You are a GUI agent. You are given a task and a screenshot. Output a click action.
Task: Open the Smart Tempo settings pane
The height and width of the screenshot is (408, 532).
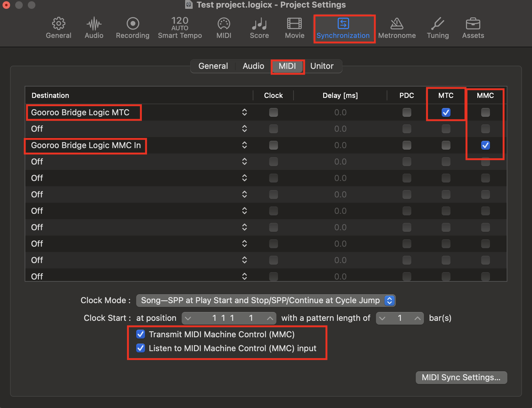tap(180, 28)
